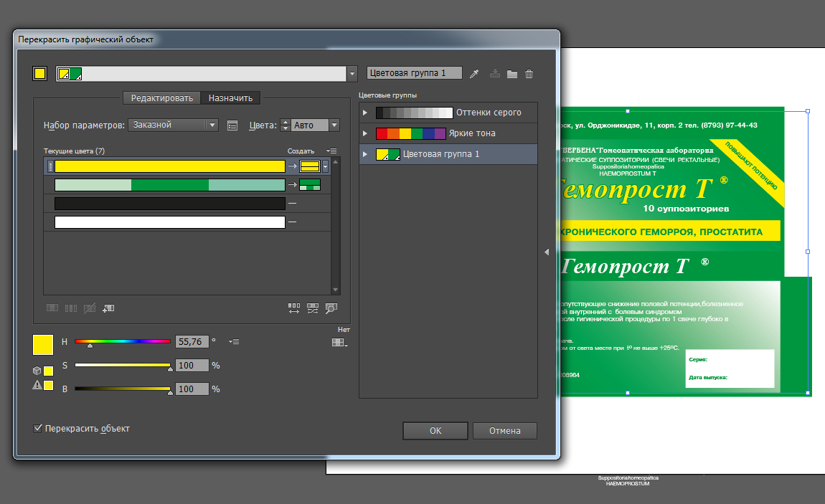Click the Авто colors count field
This screenshot has width=825, height=504.
310,125
